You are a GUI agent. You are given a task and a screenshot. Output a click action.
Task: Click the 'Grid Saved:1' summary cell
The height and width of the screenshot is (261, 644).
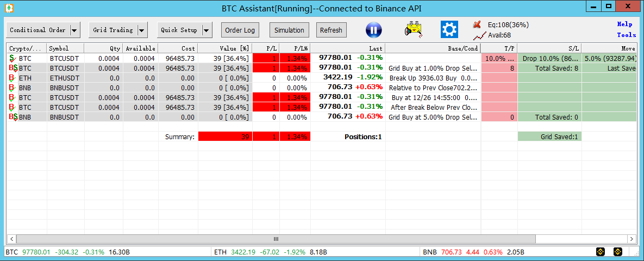pyautogui.click(x=550, y=136)
